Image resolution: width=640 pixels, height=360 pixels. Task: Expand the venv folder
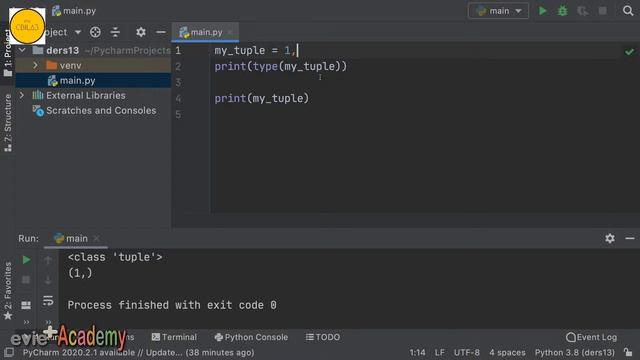click(x=36, y=65)
